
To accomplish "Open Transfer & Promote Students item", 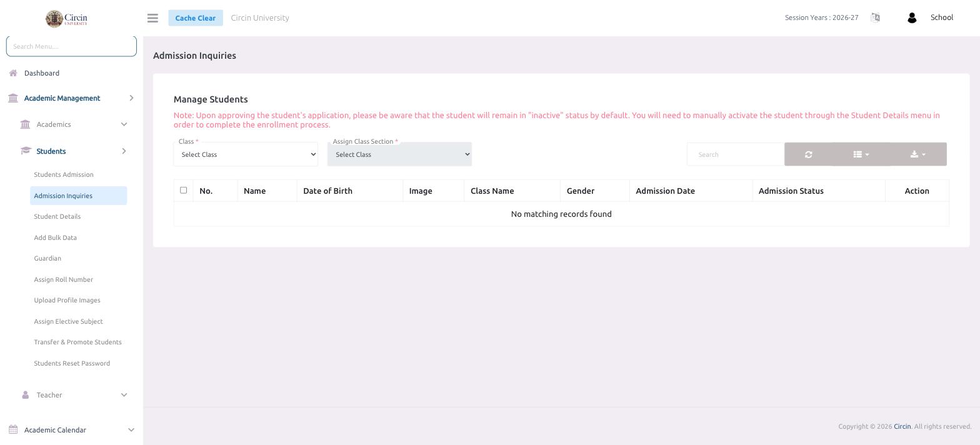I will click(78, 342).
